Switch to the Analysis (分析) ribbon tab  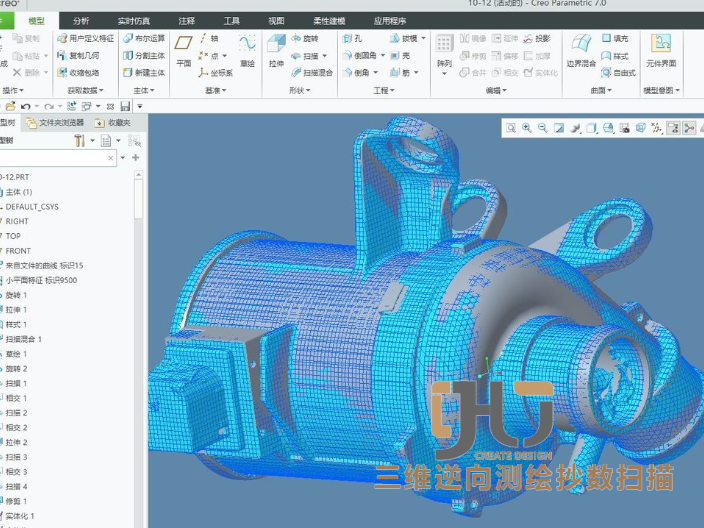pos(81,20)
